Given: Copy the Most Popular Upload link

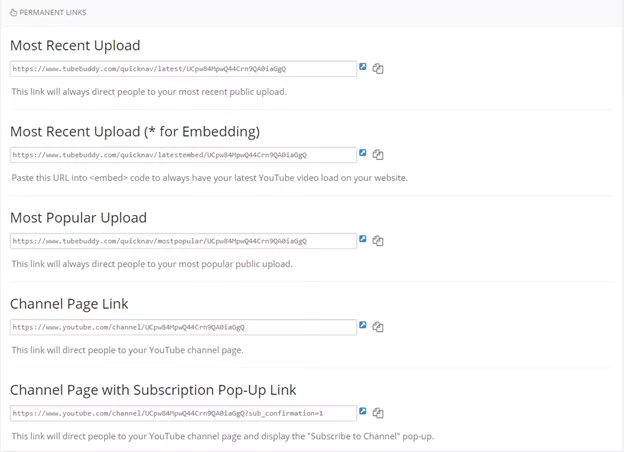Looking at the screenshot, I should pos(378,241).
